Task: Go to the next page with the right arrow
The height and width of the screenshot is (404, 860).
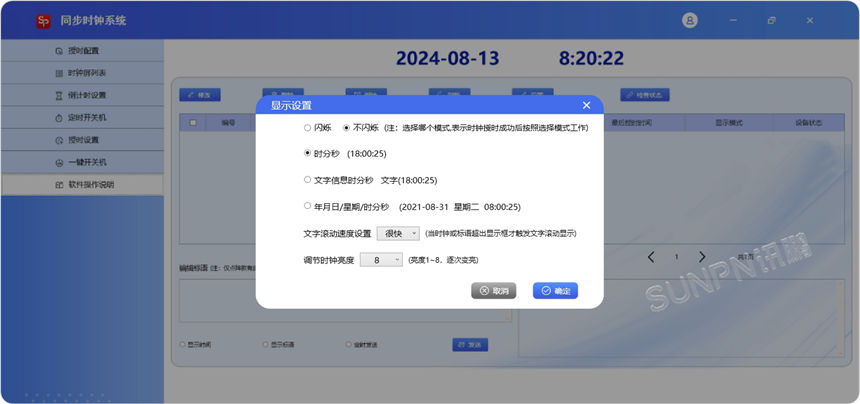Action: coord(702,257)
